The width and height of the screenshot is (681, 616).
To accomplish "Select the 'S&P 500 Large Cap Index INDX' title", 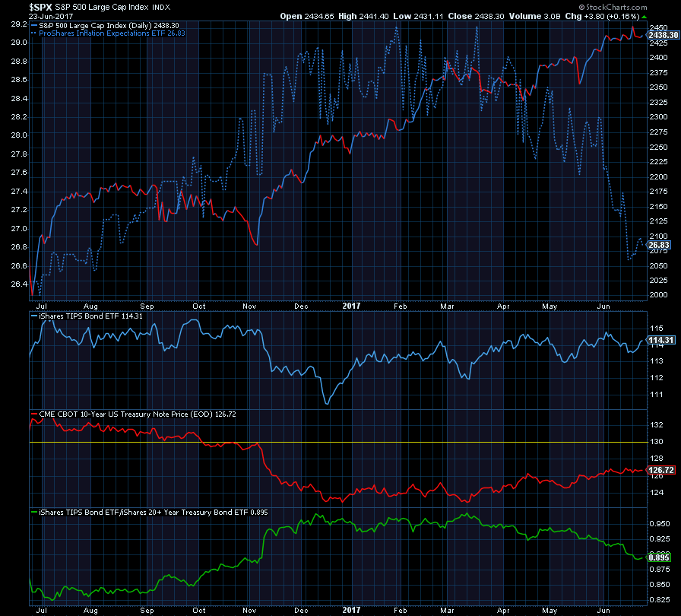I will coord(112,8).
